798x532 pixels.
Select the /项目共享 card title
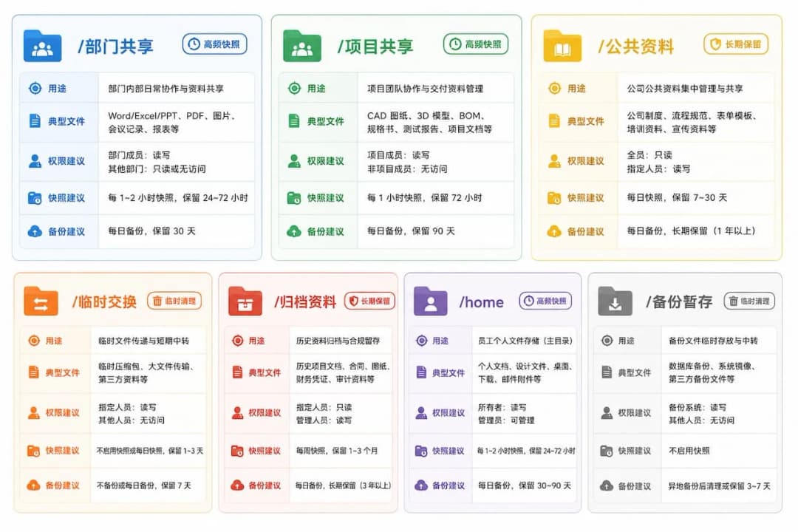pos(375,47)
